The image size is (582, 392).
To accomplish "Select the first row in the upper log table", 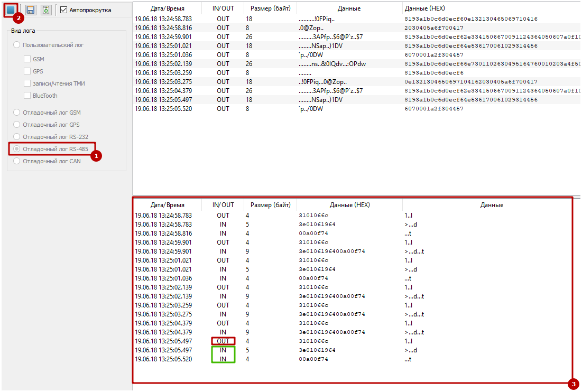I will (x=264, y=19).
